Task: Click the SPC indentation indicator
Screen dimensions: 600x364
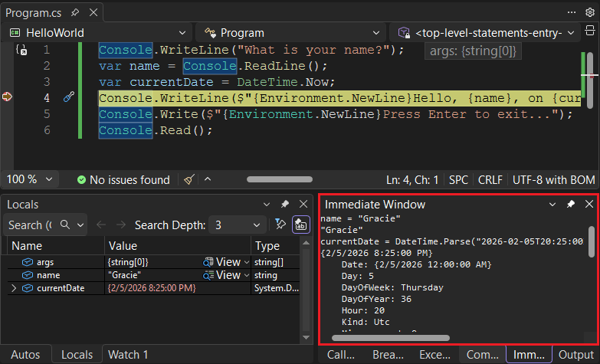Action: [458, 179]
